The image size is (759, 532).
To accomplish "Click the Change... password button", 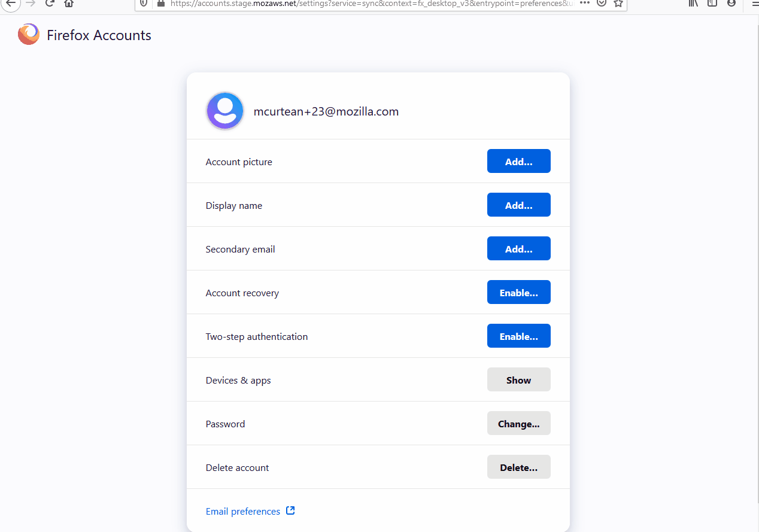I will pos(519,424).
